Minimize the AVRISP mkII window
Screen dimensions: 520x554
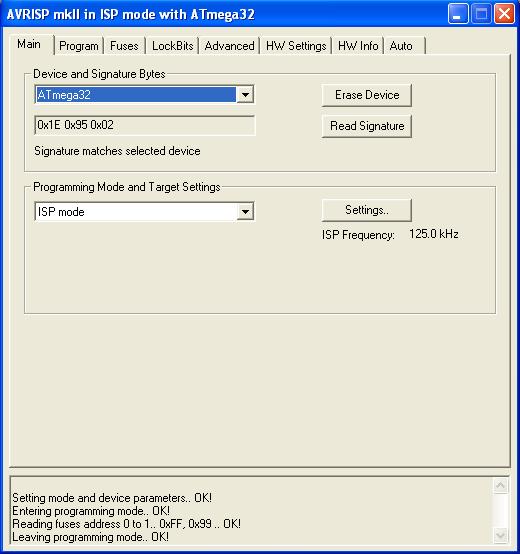point(458,14)
